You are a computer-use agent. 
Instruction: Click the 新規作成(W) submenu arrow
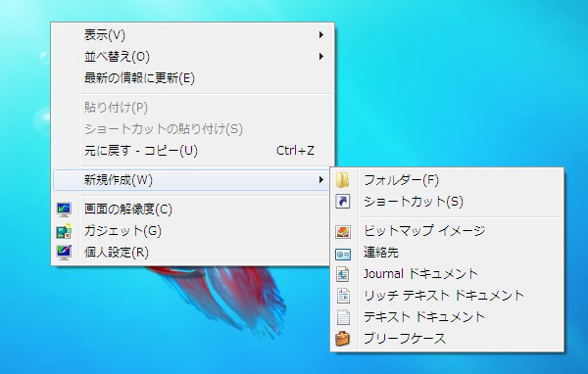tap(321, 180)
